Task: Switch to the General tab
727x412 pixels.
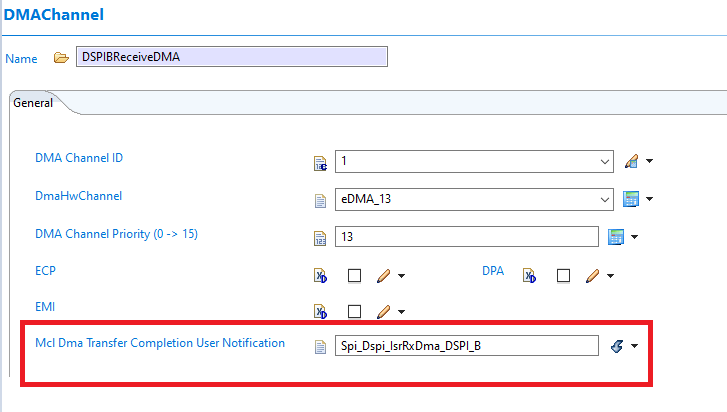Action: click(x=33, y=103)
